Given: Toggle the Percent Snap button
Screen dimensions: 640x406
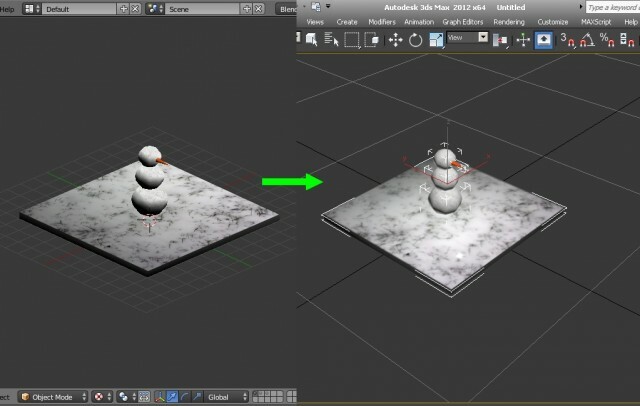Looking at the screenshot, I should [x=608, y=40].
